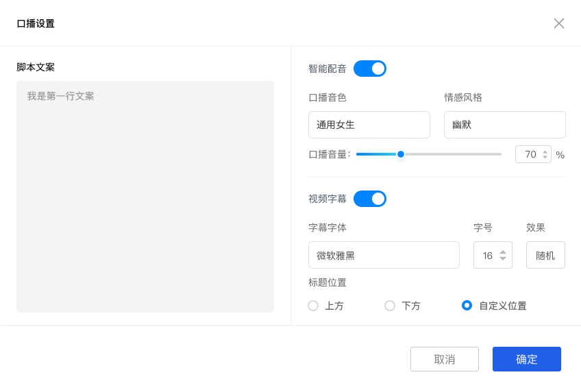Click the volume value field showing 70
Image resolution: width=581 pixels, height=392 pixels.
coord(529,155)
